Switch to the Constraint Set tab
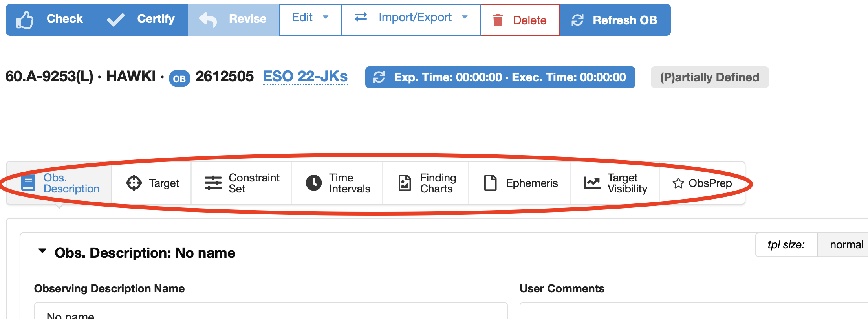This screenshot has width=868, height=319. click(x=242, y=183)
